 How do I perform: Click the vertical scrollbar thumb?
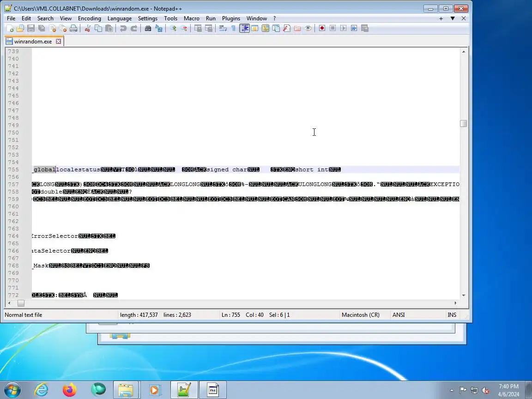pyautogui.click(x=464, y=123)
